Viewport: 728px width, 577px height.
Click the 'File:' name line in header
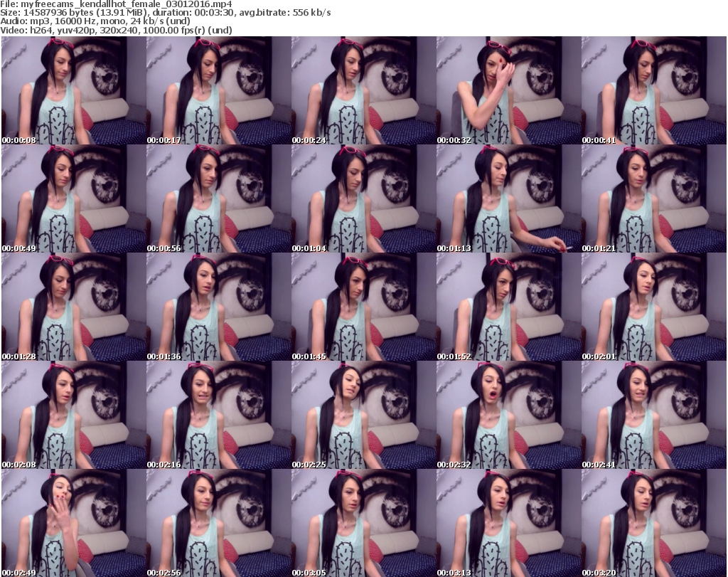click(x=116, y=4)
